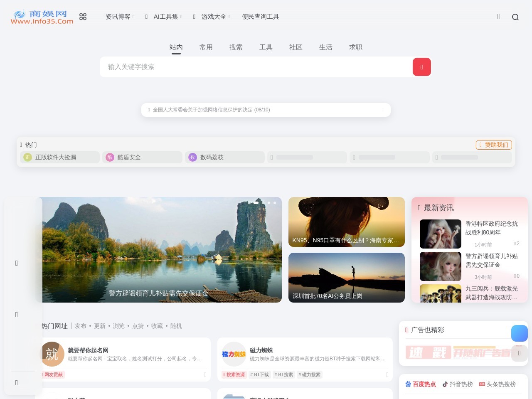Sort hot sites by 发布
The height and width of the screenshot is (399, 532).
(x=81, y=326)
